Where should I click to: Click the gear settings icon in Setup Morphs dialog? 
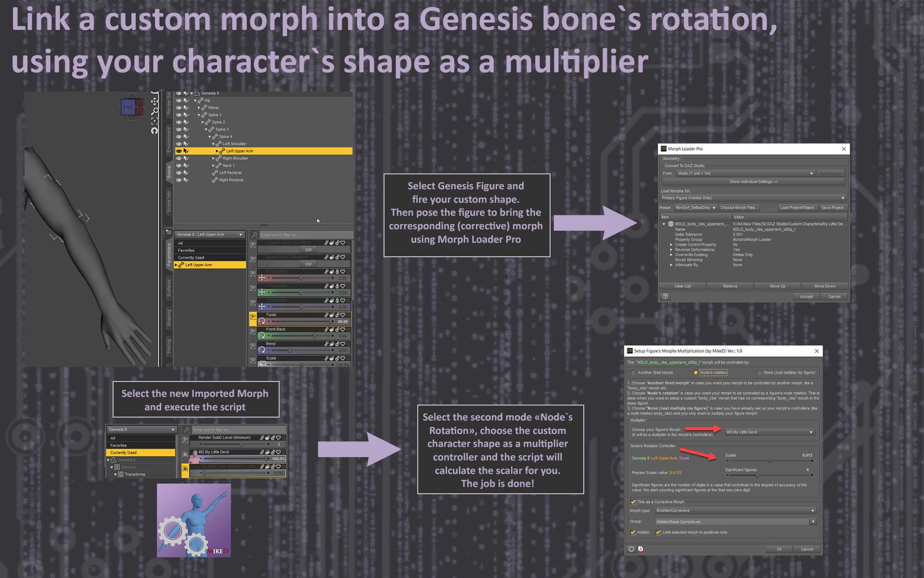(x=631, y=549)
